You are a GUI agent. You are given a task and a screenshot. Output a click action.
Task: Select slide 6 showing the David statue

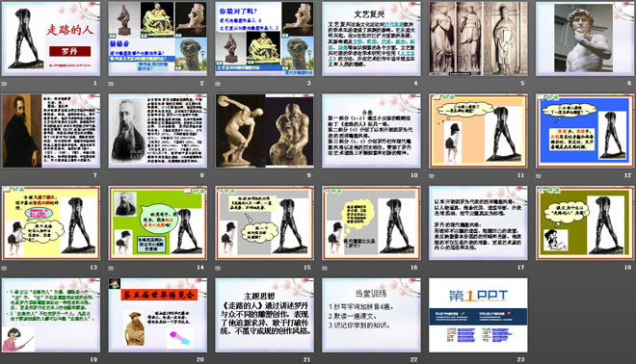[585, 39]
